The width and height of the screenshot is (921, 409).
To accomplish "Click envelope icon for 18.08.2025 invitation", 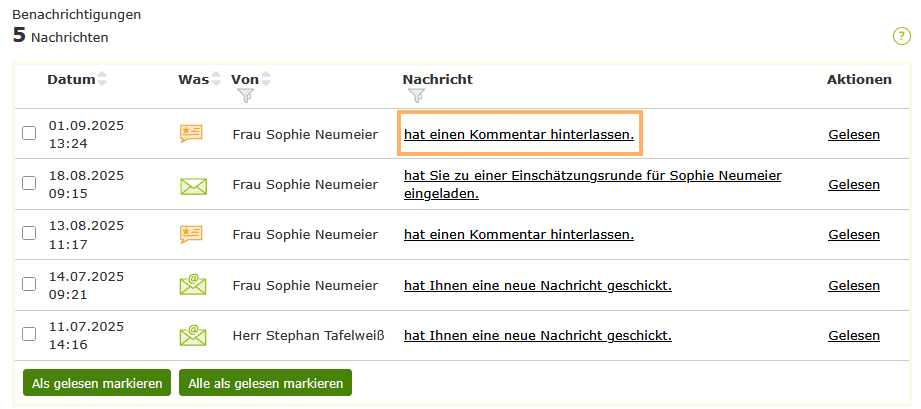I will pyautogui.click(x=193, y=185).
